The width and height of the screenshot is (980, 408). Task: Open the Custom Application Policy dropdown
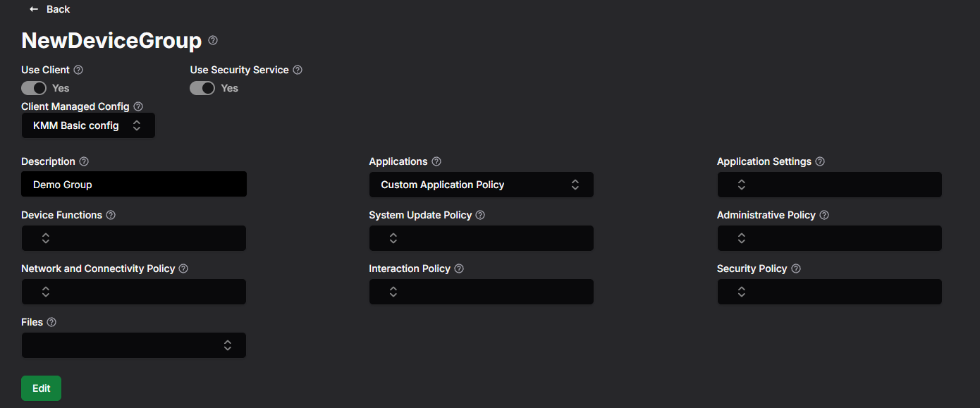482,185
